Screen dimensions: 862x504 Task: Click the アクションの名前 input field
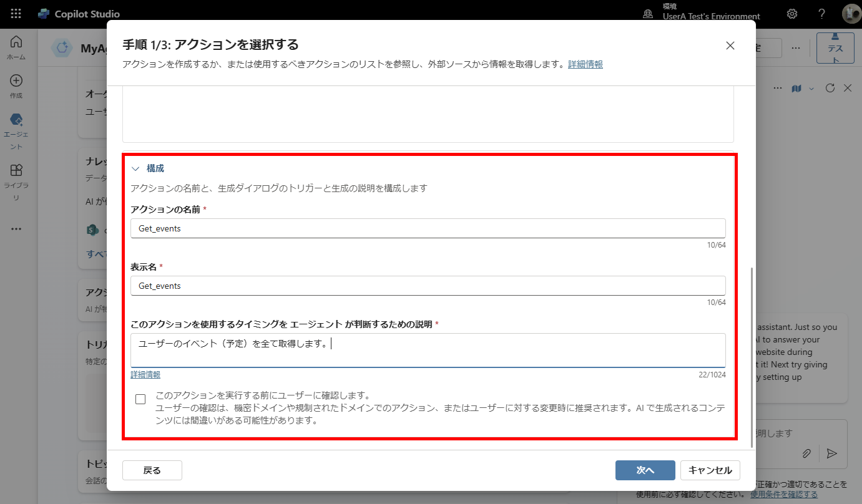coord(428,228)
